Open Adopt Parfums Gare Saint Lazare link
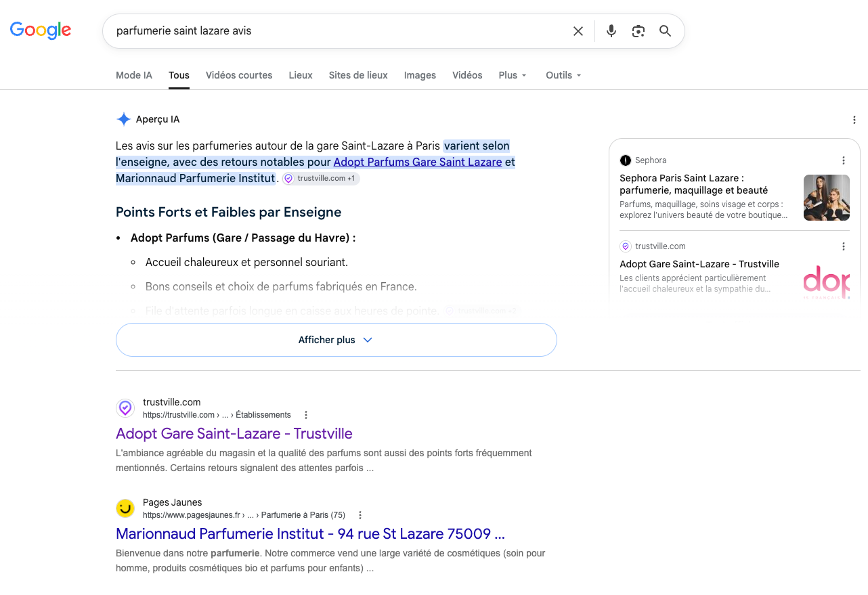 [x=418, y=162]
